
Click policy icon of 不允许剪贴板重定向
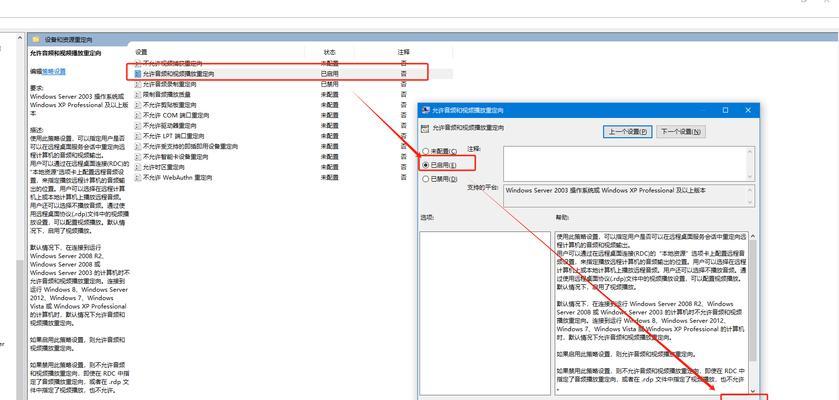tap(138, 105)
